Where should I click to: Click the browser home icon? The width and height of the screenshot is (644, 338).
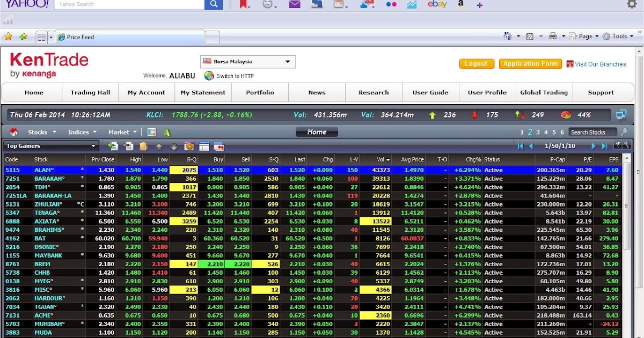[508, 36]
